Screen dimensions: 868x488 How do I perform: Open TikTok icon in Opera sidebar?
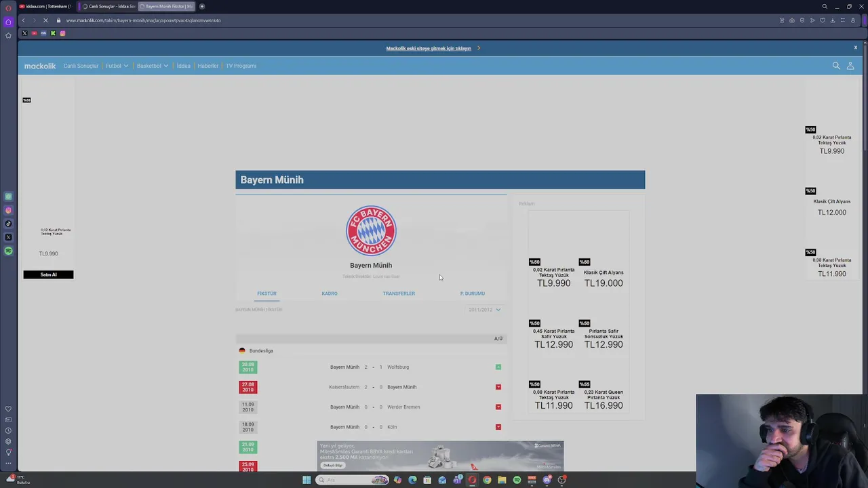[x=8, y=224]
